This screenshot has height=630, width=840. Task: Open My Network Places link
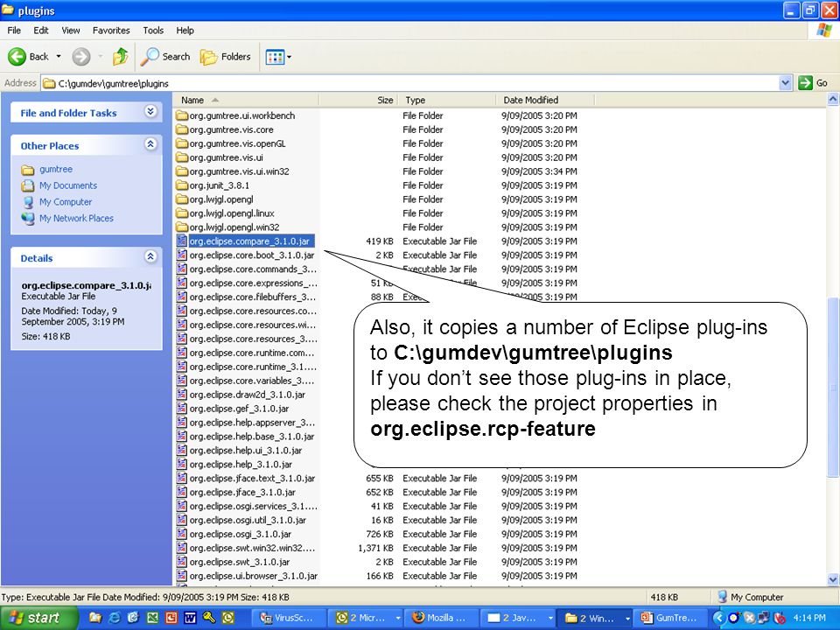pyautogui.click(x=76, y=219)
